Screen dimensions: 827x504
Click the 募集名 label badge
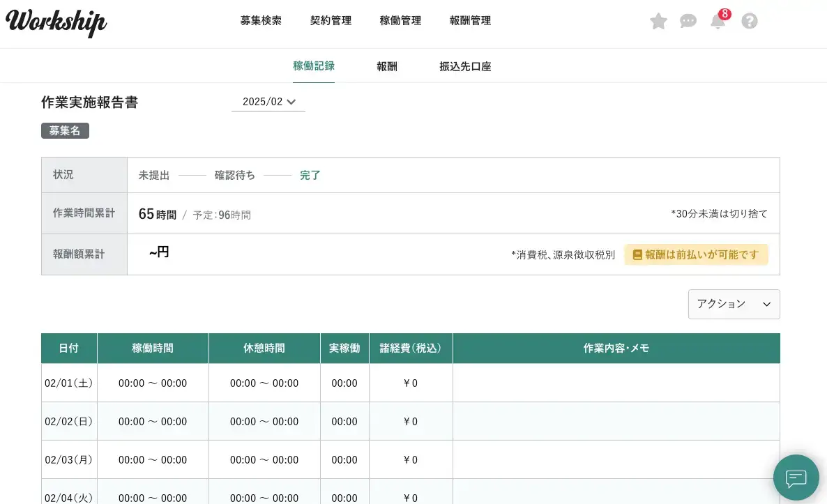pyautogui.click(x=65, y=131)
